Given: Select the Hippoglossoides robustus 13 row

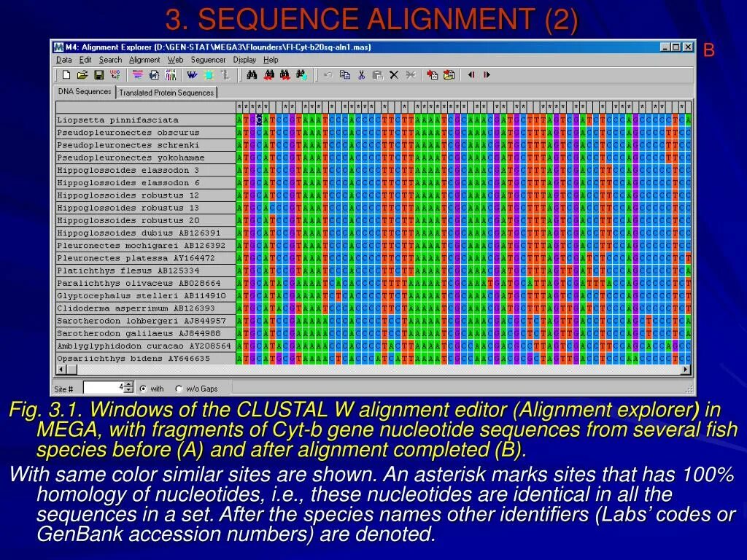Looking at the screenshot, I should tap(146, 208).
